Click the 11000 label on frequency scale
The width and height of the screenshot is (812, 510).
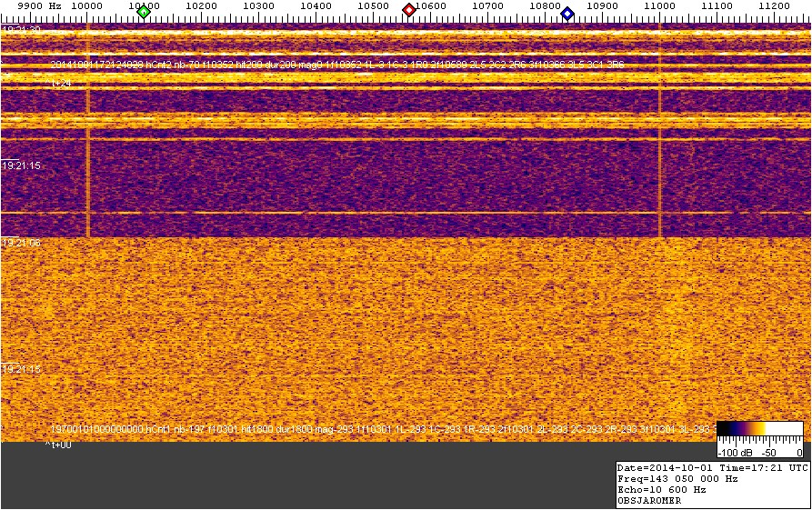tap(658, 5)
